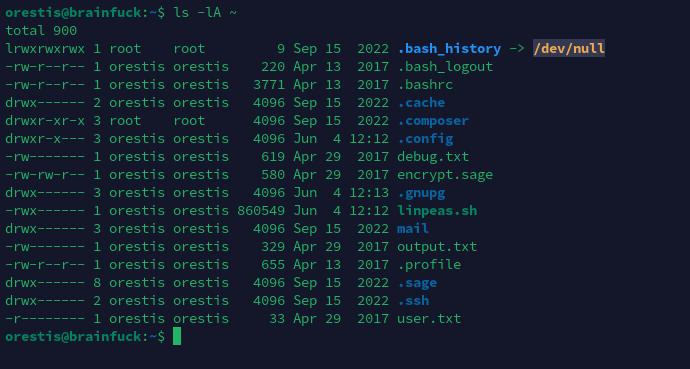Click the highlighted /dev/null target
The height and width of the screenshot is (369, 690).
pyautogui.click(x=569, y=48)
